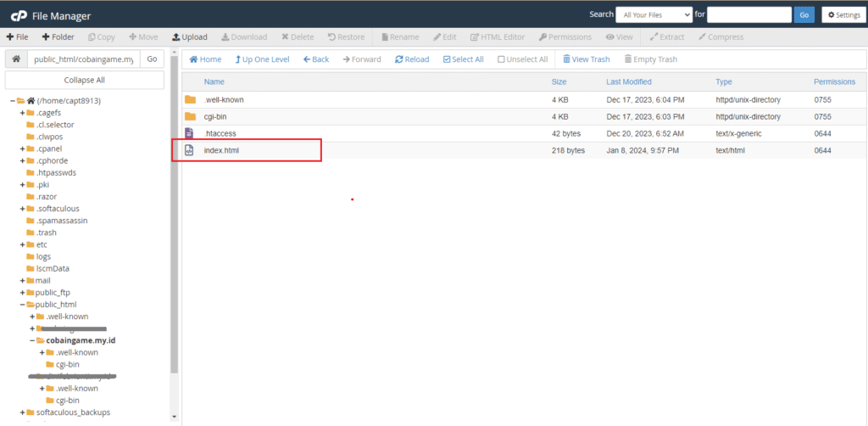This screenshot has width=868, height=426.
Task: Click the Download toolbar button
Action: [x=244, y=37]
